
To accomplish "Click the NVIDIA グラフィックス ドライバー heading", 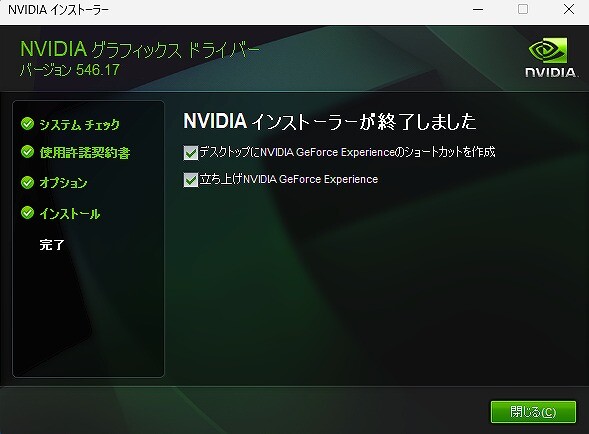I will coord(140,49).
